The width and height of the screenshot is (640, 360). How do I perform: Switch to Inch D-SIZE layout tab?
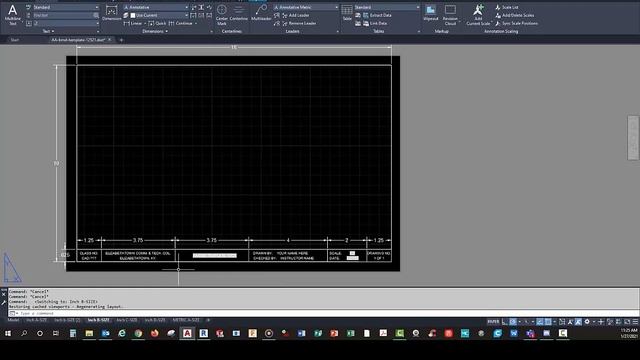[x=155, y=320]
